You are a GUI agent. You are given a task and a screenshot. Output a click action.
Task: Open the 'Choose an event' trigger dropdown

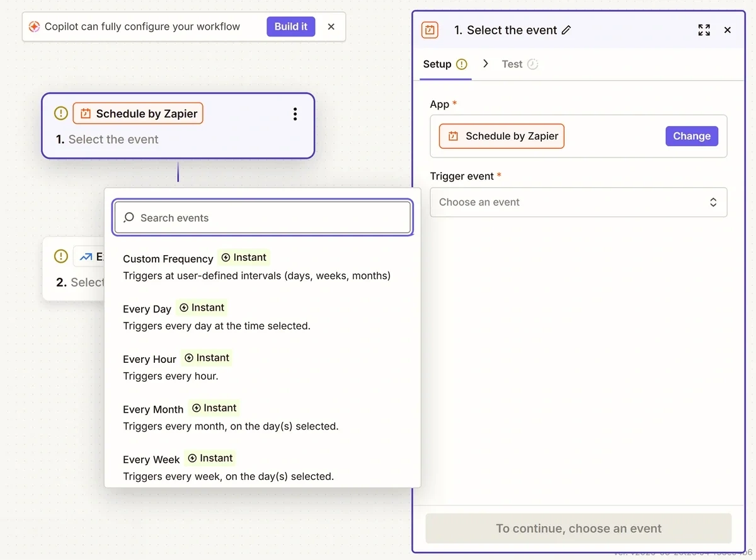coord(578,202)
